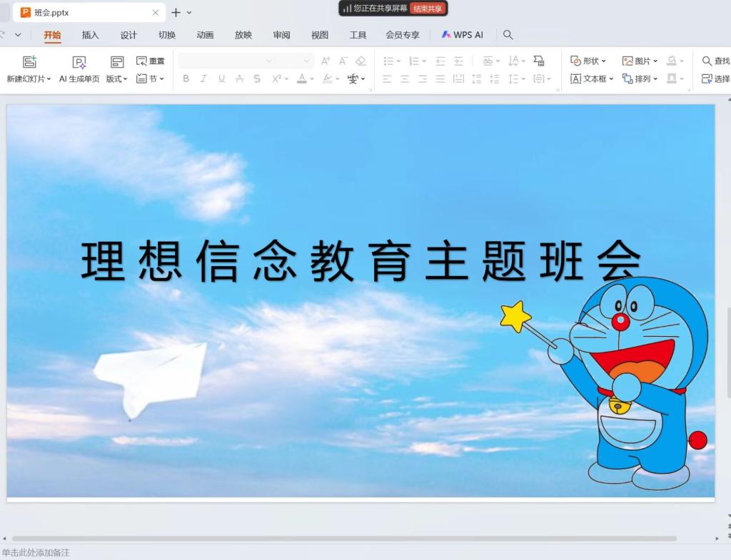Open the sort text A-Z tool

(517, 61)
